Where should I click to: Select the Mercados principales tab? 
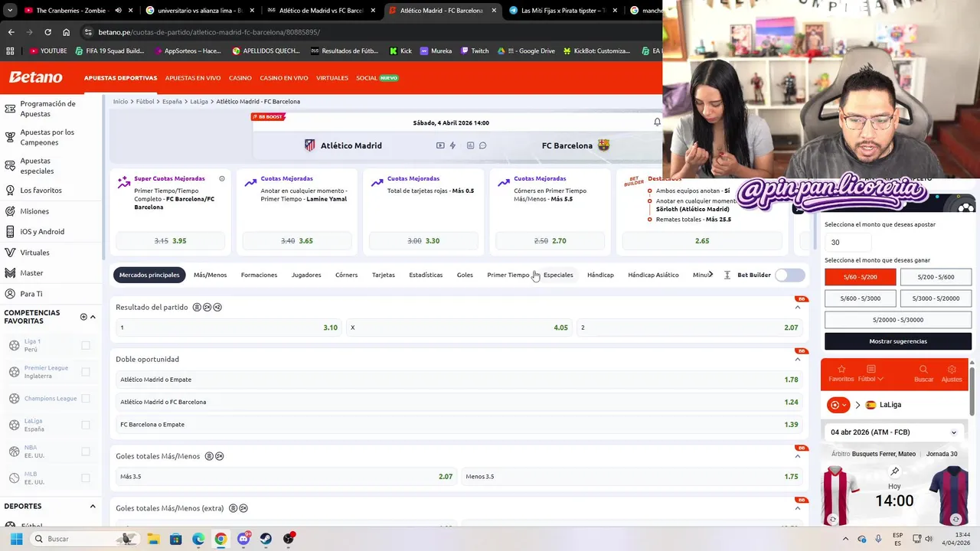(149, 275)
